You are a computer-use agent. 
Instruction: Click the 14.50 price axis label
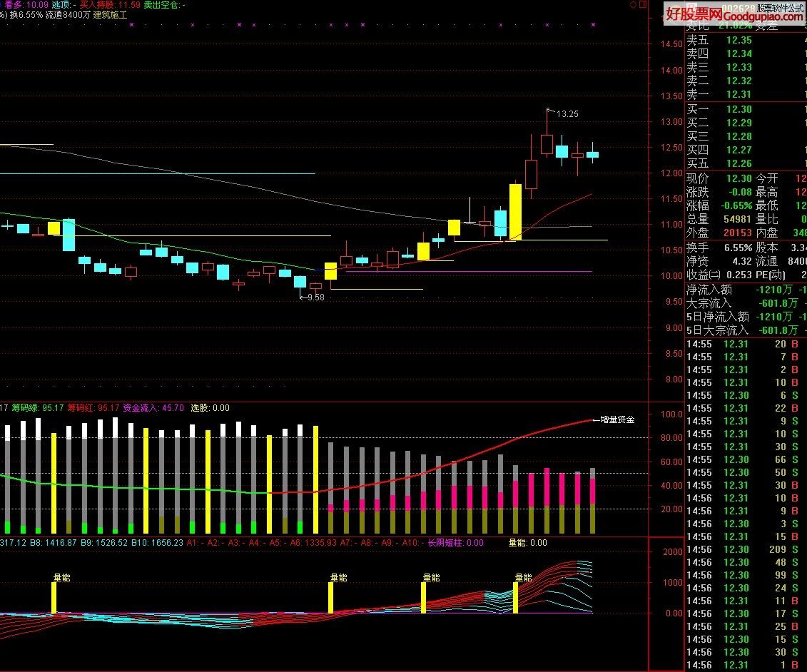[x=671, y=44]
